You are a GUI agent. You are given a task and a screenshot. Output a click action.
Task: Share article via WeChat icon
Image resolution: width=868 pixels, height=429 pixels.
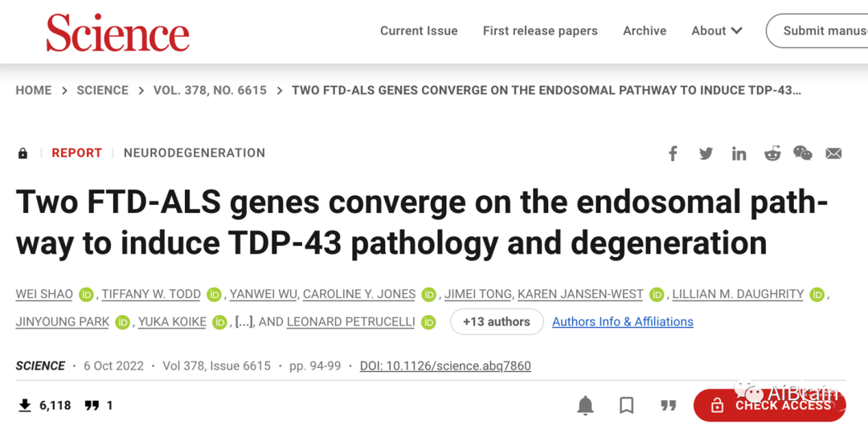click(x=803, y=153)
